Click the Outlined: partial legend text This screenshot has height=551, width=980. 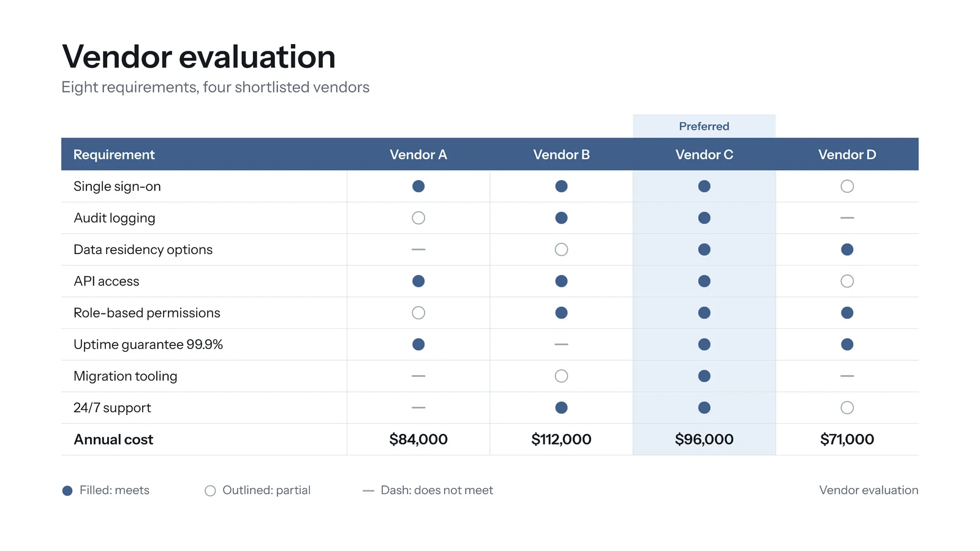pos(266,490)
